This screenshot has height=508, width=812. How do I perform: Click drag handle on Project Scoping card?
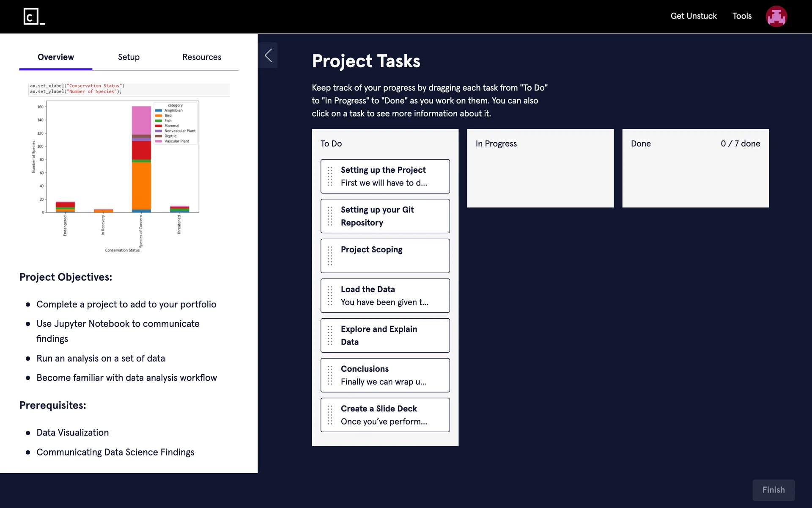tap(330, 256)
